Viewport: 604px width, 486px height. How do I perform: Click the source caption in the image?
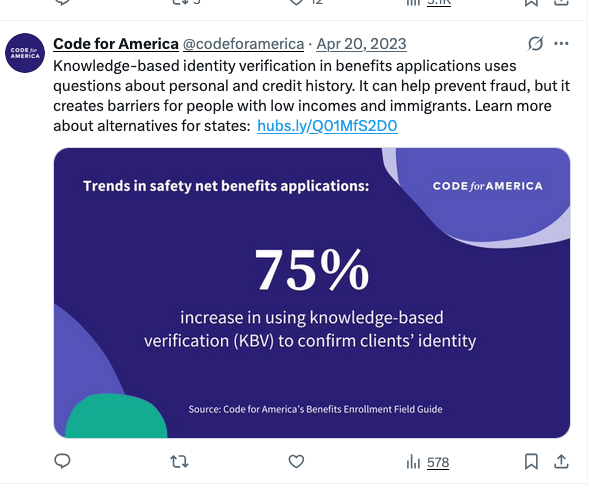315,409
